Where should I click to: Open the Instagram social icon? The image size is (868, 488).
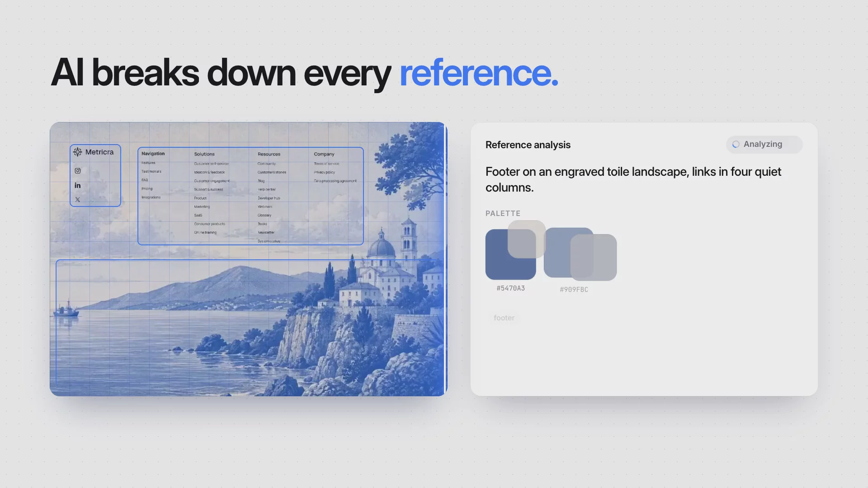click(78, 171)
